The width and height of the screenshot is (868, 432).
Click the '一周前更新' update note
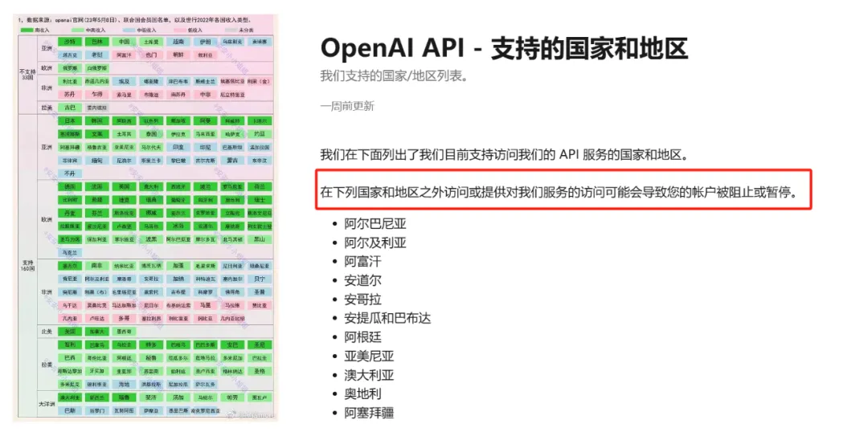pyautogui.click(x=347, y=106)
